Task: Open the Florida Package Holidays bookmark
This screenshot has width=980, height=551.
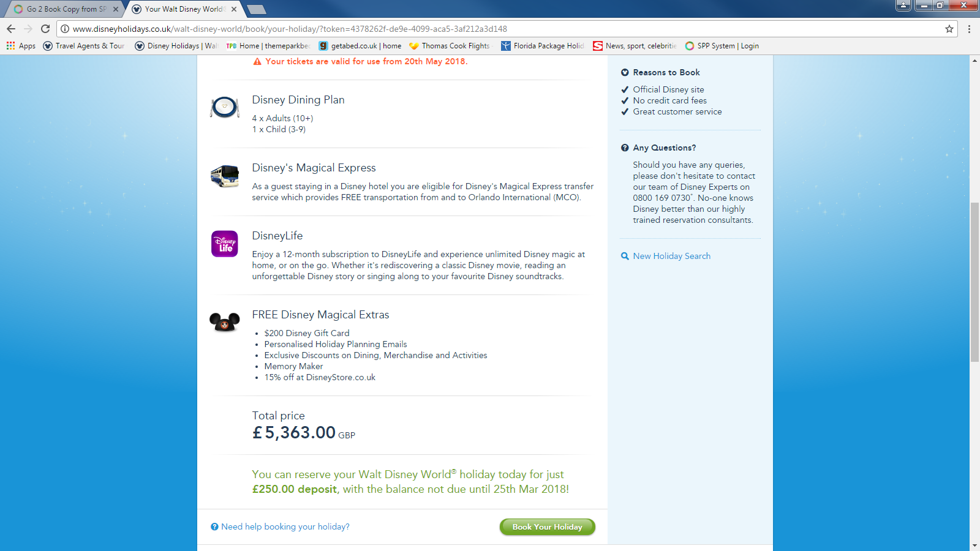Action: [542, 46]
